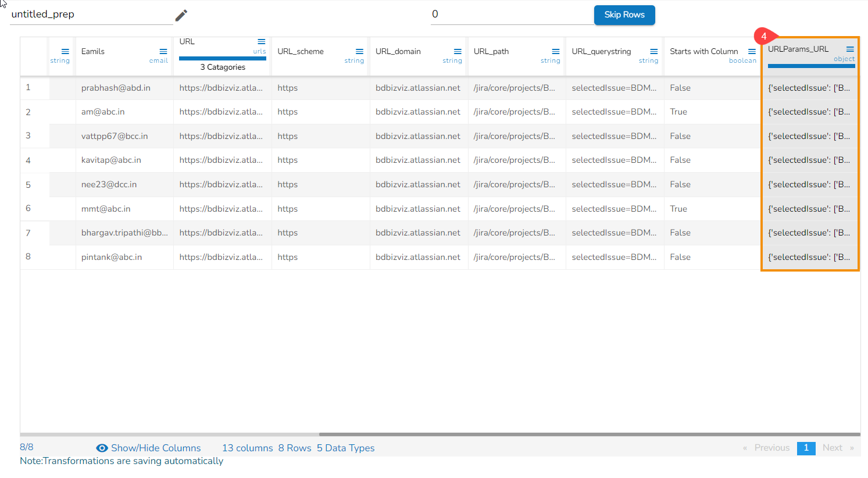868x478 pixels.
Task: Open the Eamils column hamburger menu
Action: (163, 52)
